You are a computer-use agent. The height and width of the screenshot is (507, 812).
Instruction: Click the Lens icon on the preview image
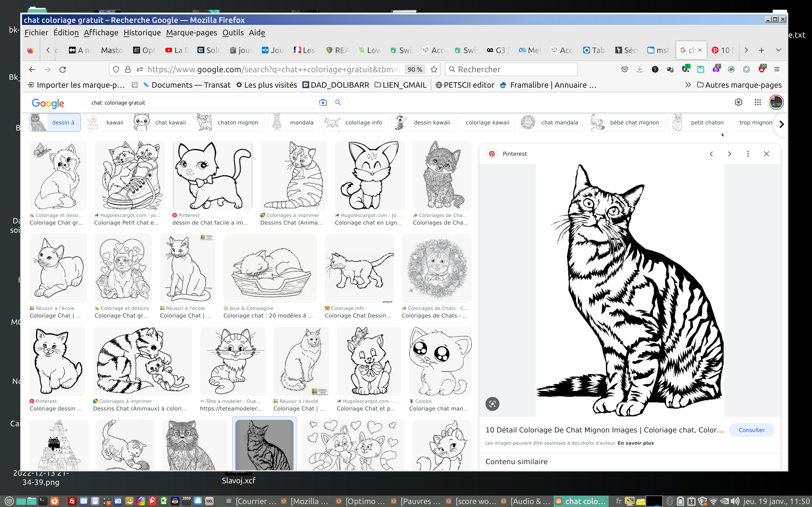[x=492, y=404]
